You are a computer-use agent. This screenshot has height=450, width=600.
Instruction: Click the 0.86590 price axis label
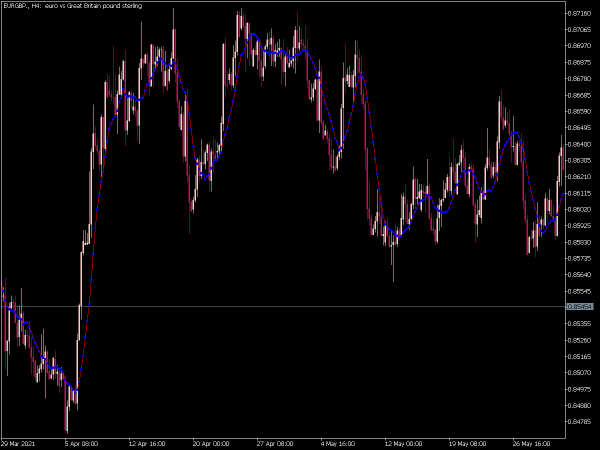click(579, 111)
